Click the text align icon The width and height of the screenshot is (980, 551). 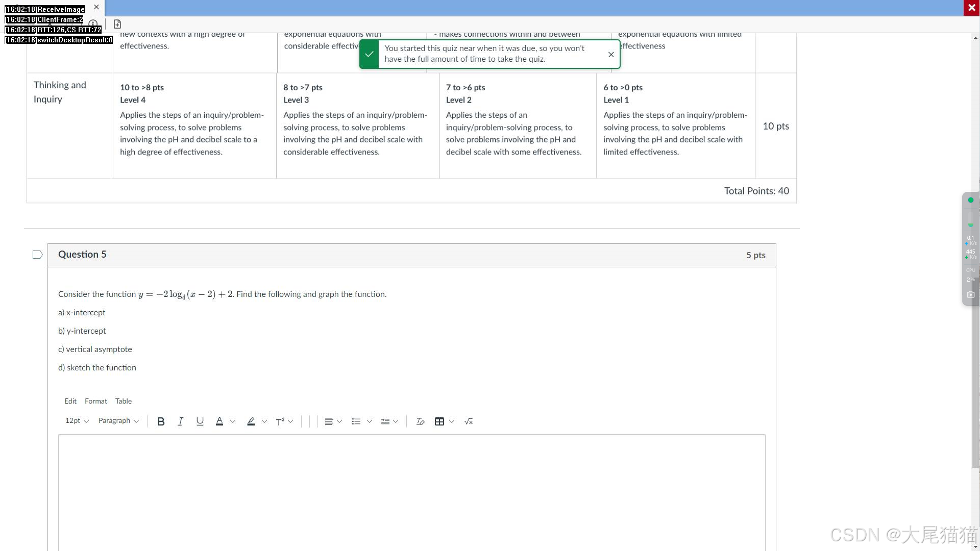tap(329, 421)
